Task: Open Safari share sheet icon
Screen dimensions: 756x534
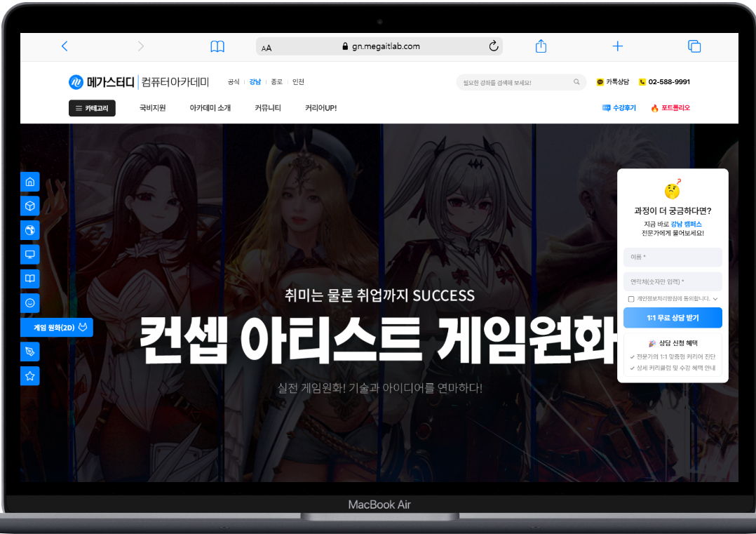Action: tap(541, 46)
